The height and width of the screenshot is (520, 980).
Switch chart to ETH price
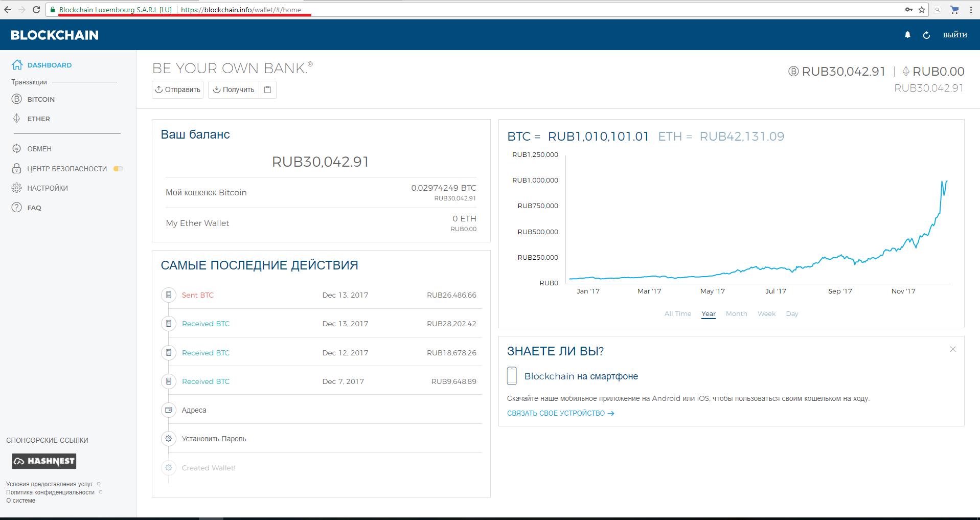pos(721,137)
